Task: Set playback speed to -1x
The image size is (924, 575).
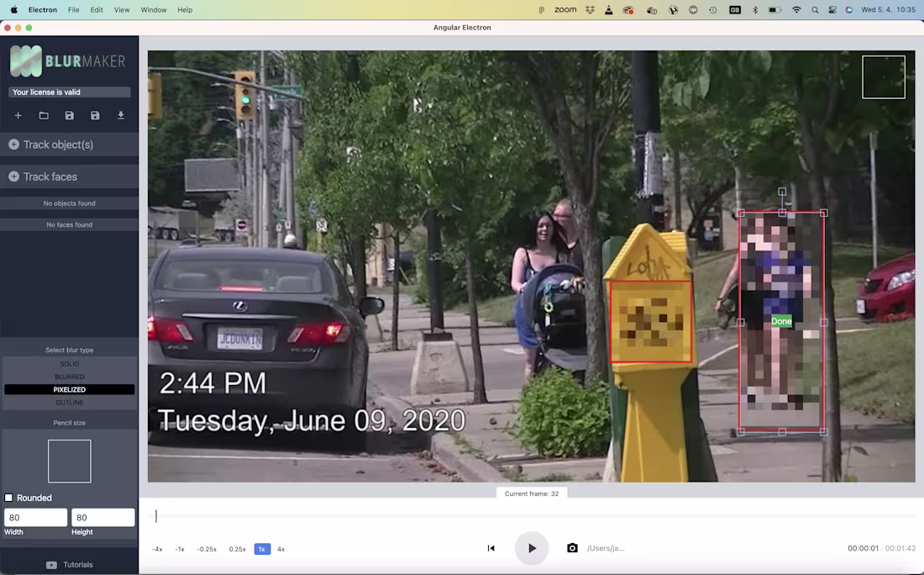Action: click(x=180, y=549)
